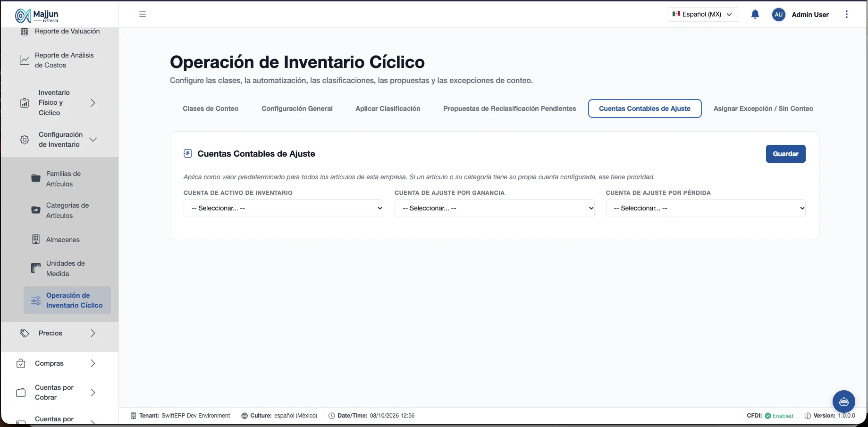This screenshot has width=868, height=427.
Task: Open the Almacenes page
Action: coord(63,240)
